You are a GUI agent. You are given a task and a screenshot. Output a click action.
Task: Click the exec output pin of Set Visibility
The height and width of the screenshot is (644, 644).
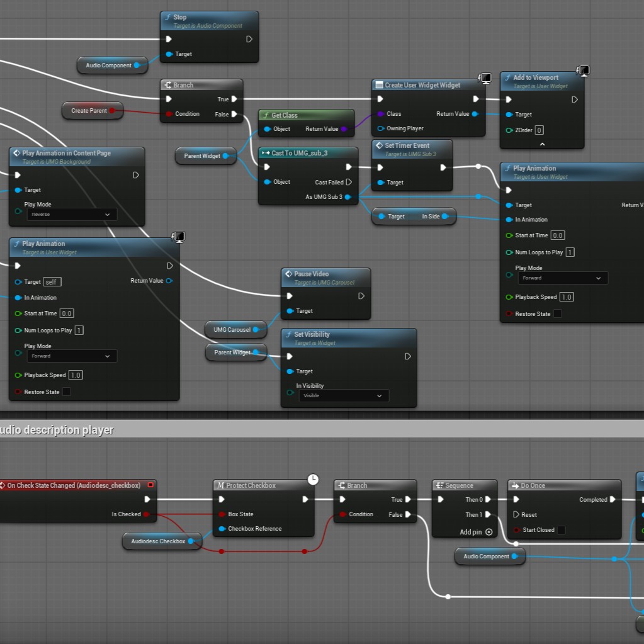coord(407,356)
